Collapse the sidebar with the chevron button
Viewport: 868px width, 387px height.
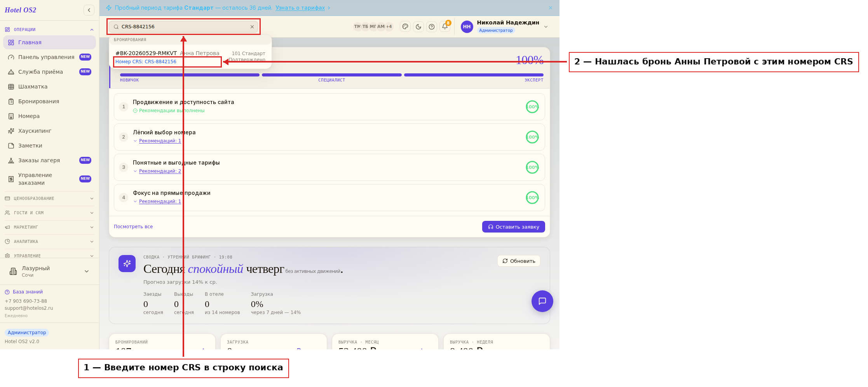point(89,10)
